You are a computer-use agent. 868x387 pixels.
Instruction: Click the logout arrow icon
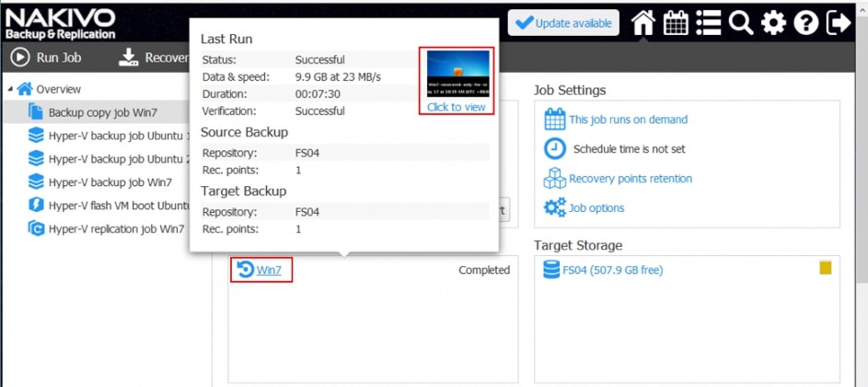pos(839,23)
